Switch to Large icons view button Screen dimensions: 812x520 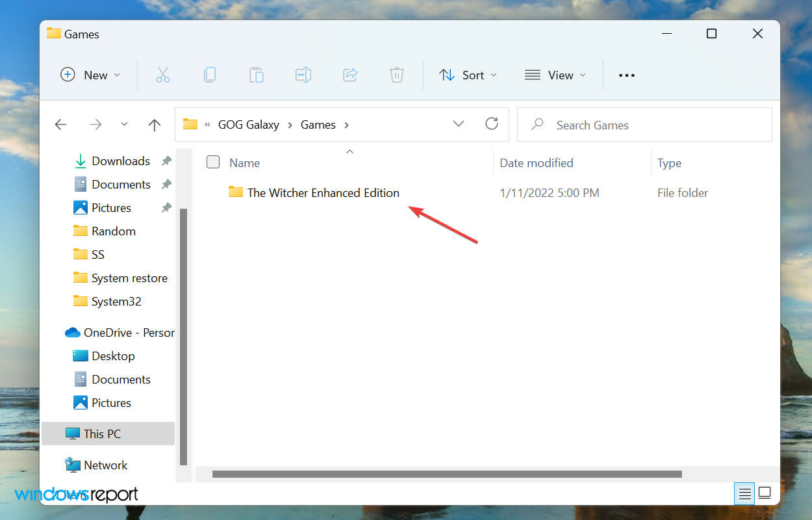click(765, 493)
